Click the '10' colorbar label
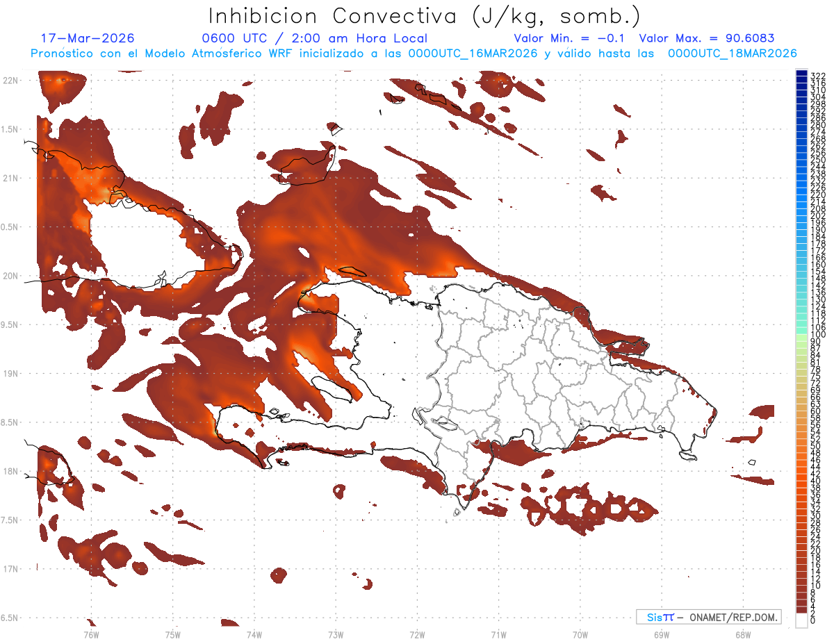 click(816, 586)
